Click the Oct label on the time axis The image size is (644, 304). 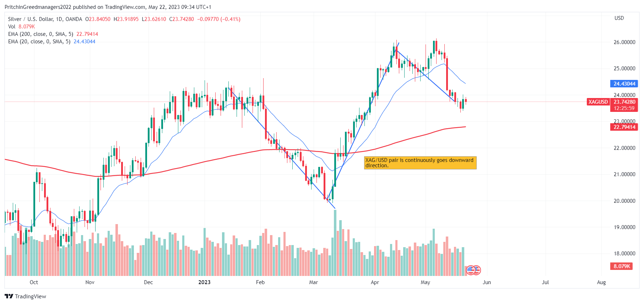click(34, 282)
